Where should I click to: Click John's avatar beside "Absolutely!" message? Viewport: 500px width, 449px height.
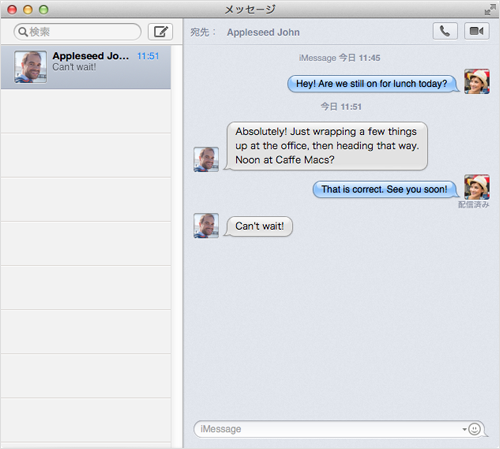(x=206, y=159)
